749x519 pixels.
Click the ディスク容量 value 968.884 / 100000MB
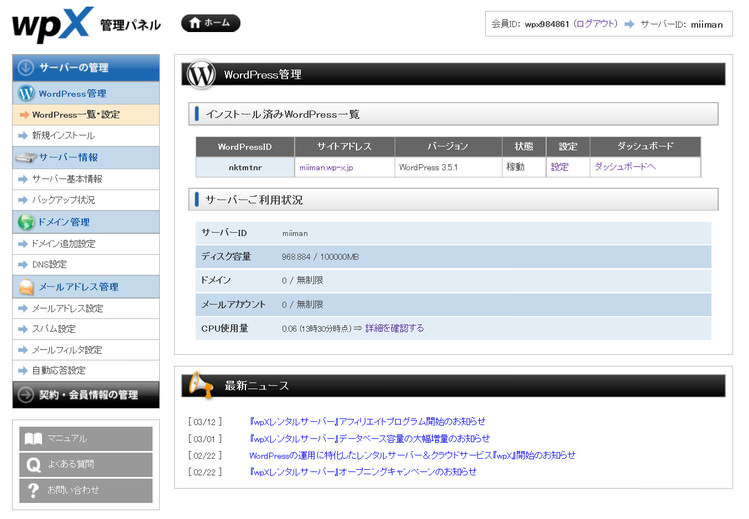pyautogui.click(x=320, y=257)
